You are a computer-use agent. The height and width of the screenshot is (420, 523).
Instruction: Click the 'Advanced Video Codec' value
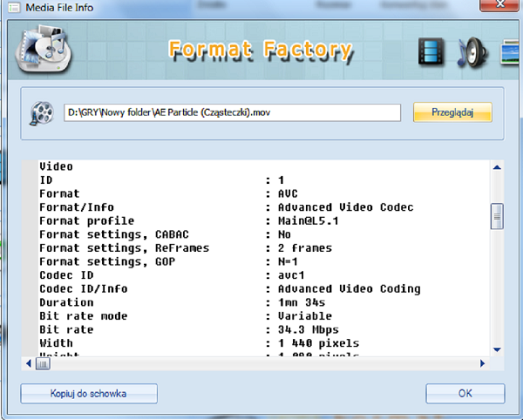pos(345,207)
